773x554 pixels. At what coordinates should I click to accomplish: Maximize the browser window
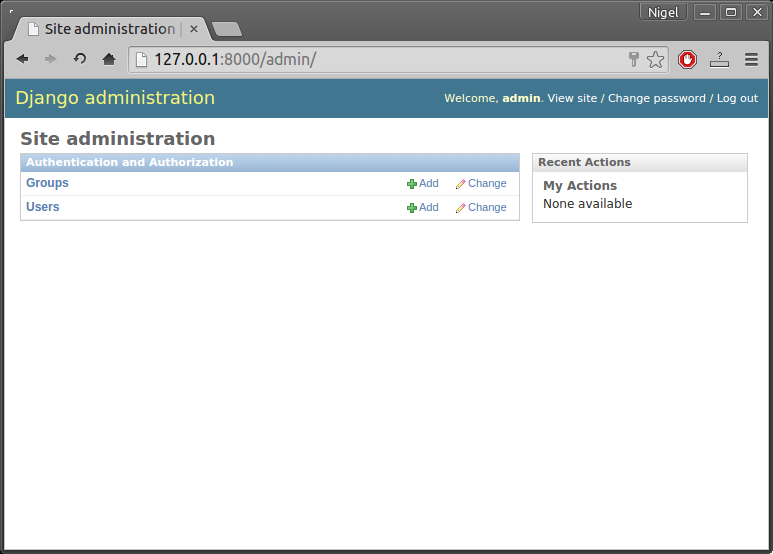731,12
